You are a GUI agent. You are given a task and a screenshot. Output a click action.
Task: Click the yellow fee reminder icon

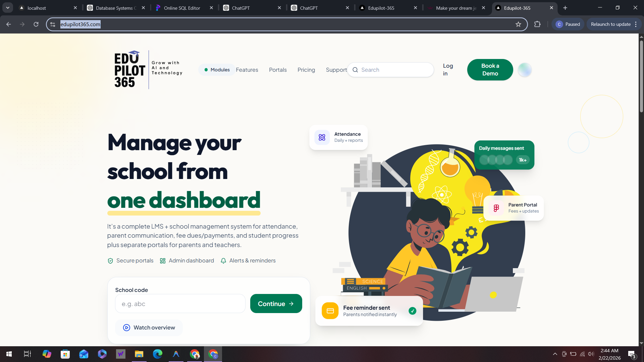[330, 311]
